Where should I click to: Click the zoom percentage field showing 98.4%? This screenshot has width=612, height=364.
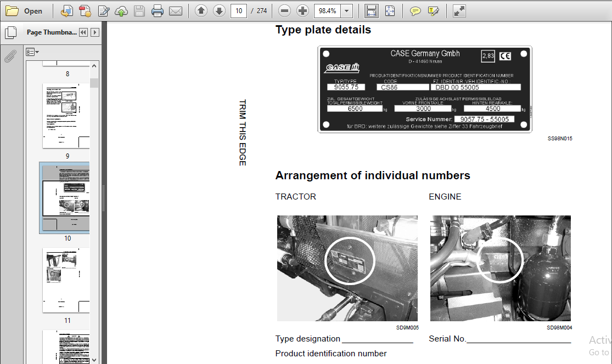(327, 11)
